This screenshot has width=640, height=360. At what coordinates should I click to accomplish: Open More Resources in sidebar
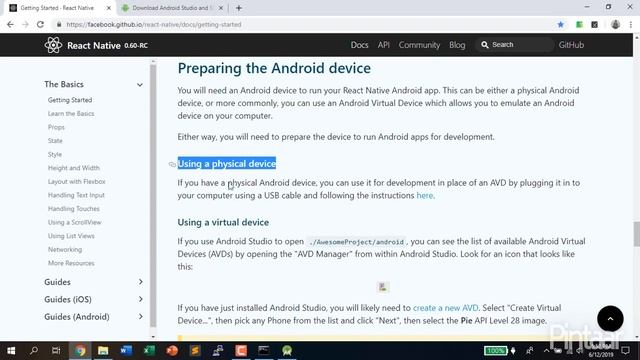71,263
